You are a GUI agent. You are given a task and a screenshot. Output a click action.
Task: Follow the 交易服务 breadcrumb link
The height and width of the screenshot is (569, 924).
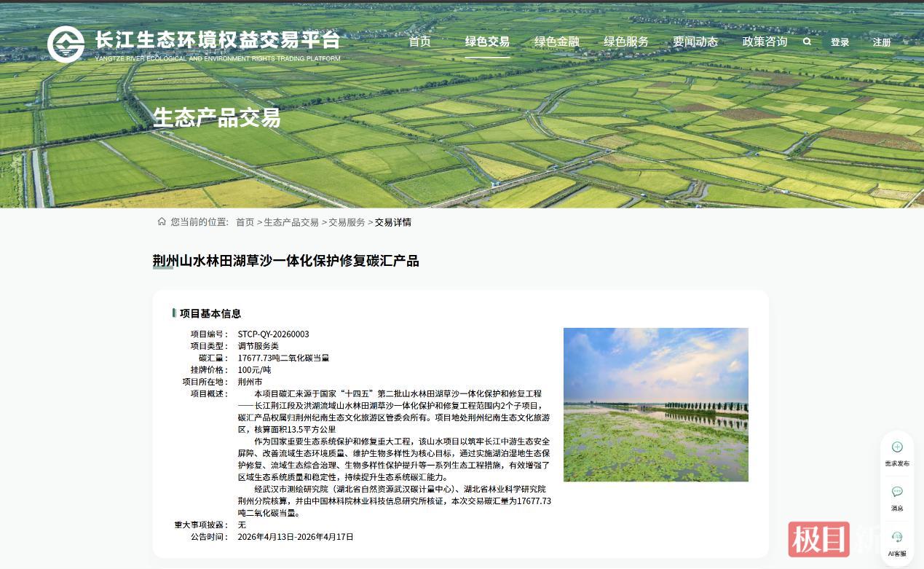[347, 222]
